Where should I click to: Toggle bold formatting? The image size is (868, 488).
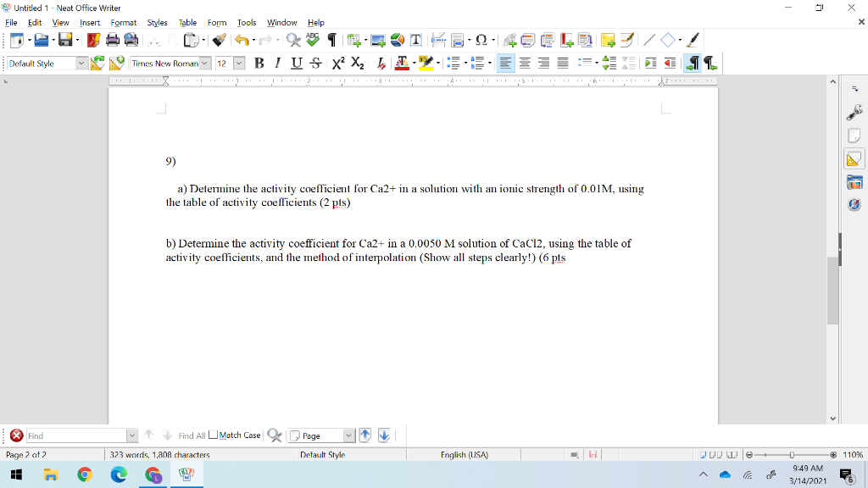pos(259,63)
